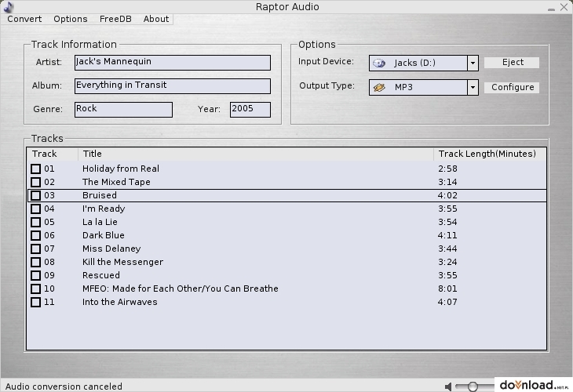Check track 01 Holiday from Real
573x392 pixels.
36,169
